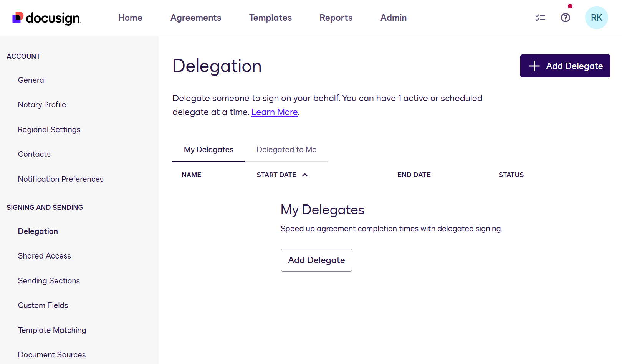Switch to the My Delegates tab
Image resolution: width=622 pixels, height=364 pixels.
click(x=208, y=150)
